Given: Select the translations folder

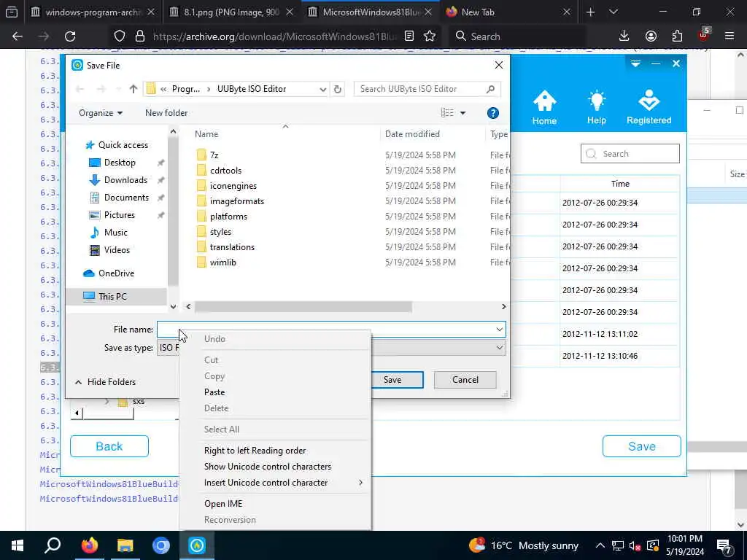Looking at the screenshot, I should (x=232, y=247).
